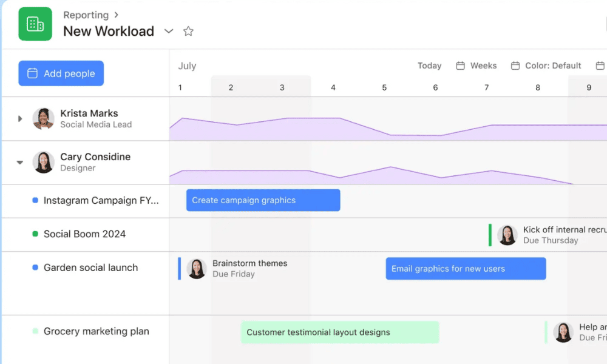The height and width of the screenshot is (364, 607).
Task: Open the Color: Default option
Action: click(x=546, y=66)
